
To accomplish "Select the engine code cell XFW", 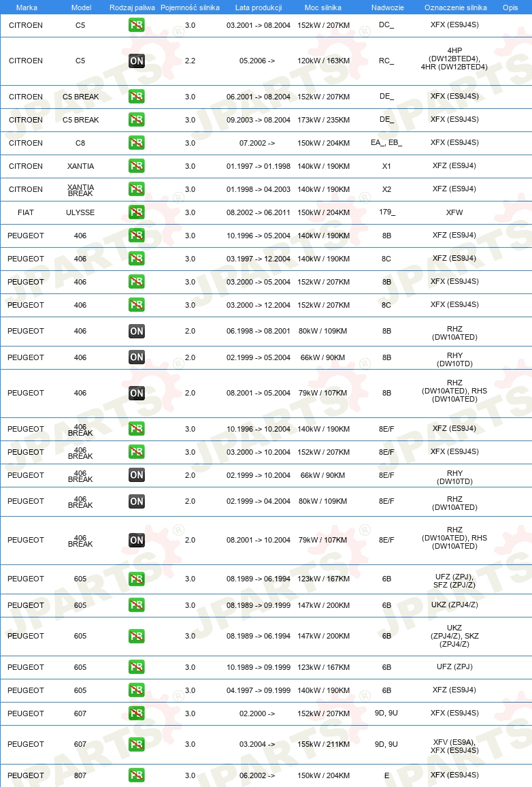I will coord(454,212).
